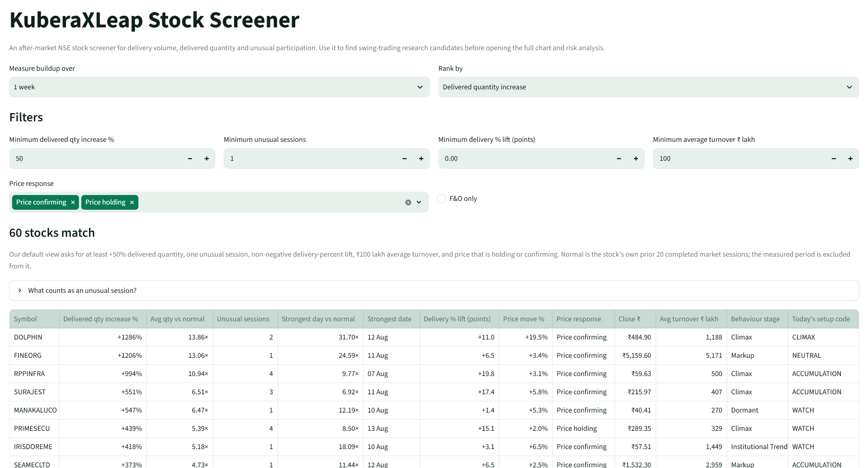
Task: Click the ₹40.41 close price cell
Action: point(635,410)
